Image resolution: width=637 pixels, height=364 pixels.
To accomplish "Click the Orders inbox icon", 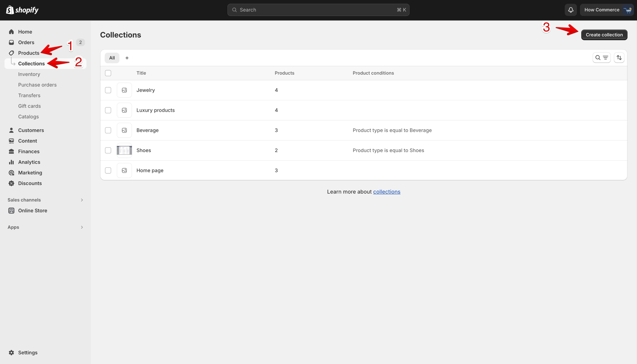I will [11, 42].
